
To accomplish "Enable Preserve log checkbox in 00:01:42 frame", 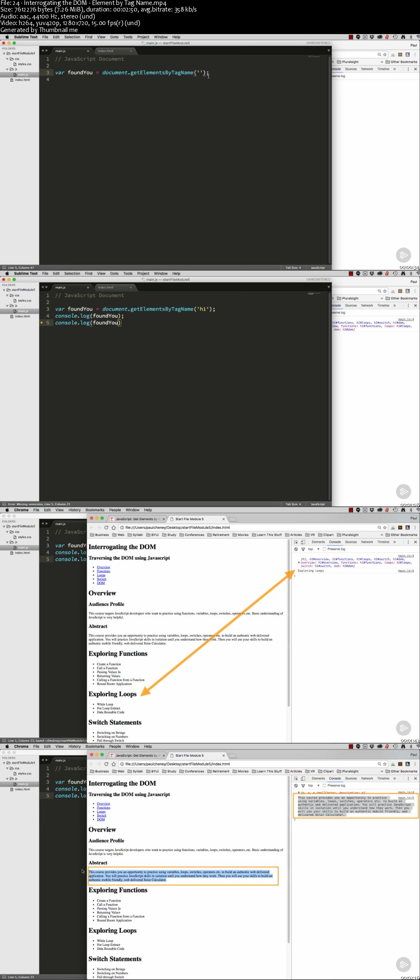I will [324, 549].
